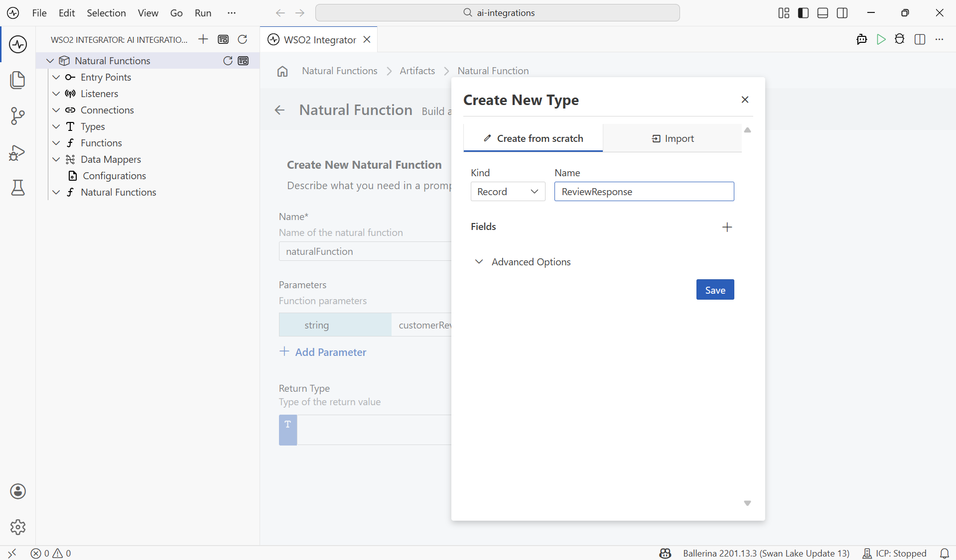Open customize layout icon
956x560 pixels.
point(784,13)
